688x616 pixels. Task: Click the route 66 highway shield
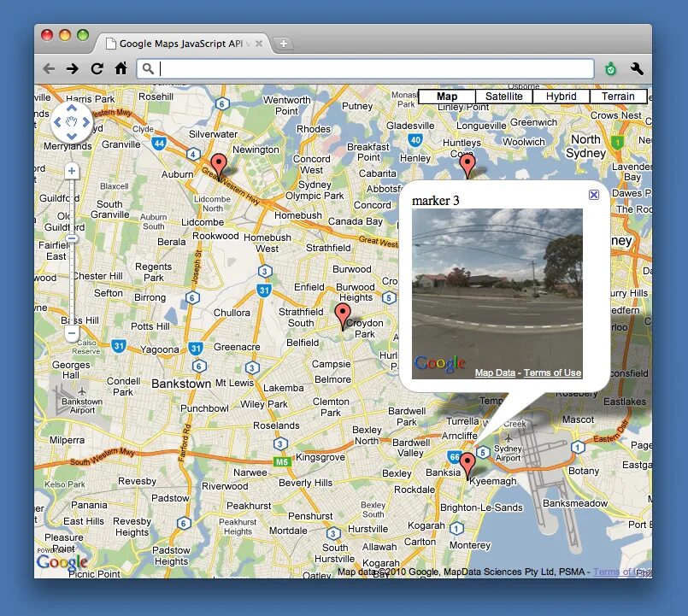(454, 457)
